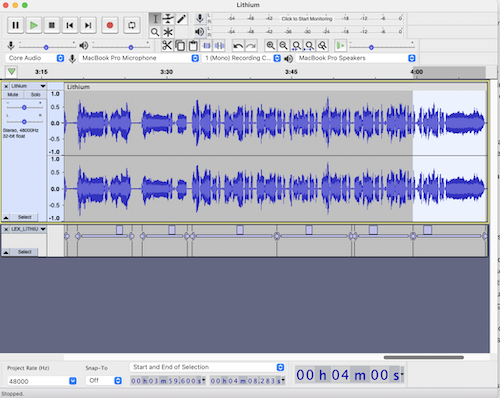Toggle zoom with the zoom toggle icon

coord(322,45)
